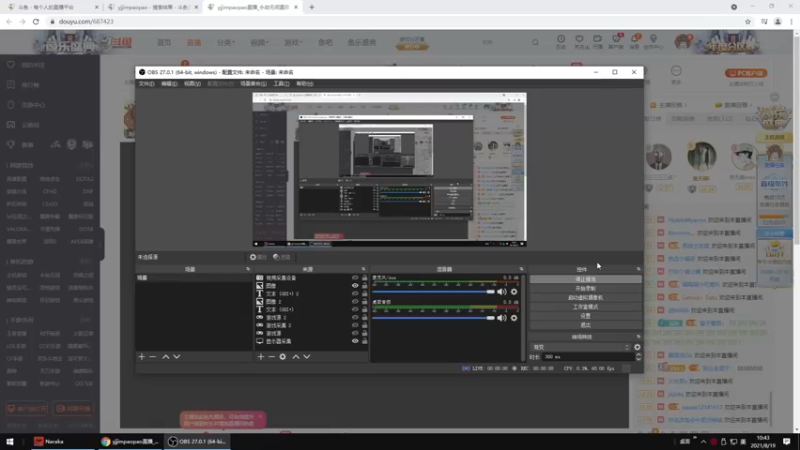Move the source down with the down arrow in 来源 panel
Viewport: 800px width, 450px height.
point(307,357)
